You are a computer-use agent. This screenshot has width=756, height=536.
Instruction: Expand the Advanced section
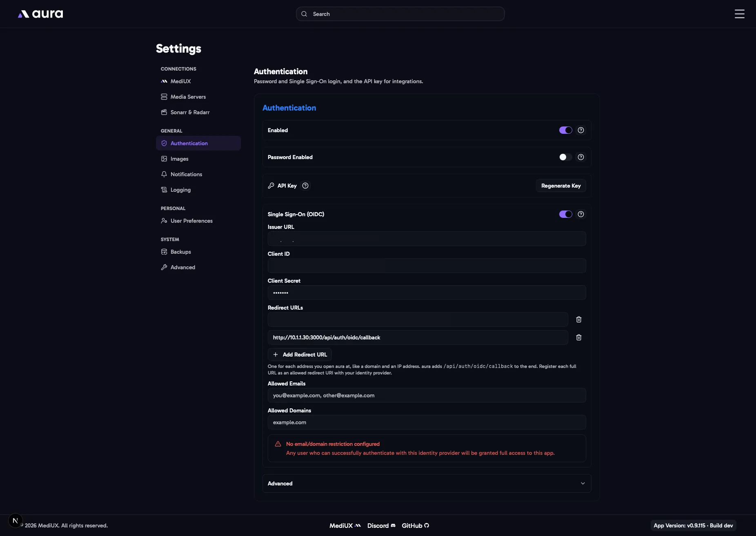point(427,483)
